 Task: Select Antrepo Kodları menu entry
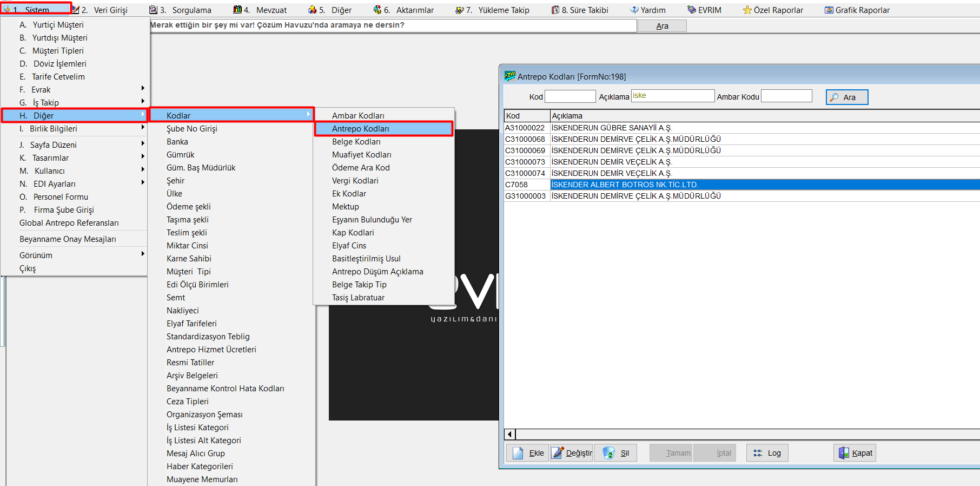tap(383, 129)
